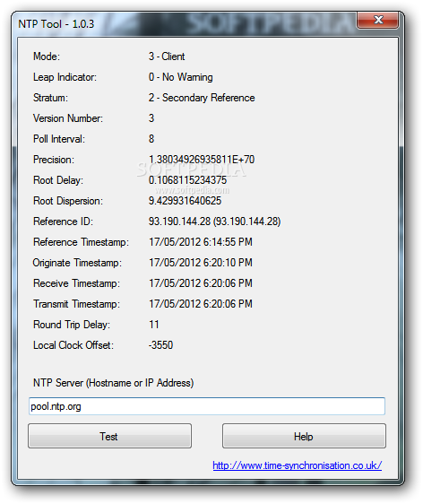423x504 pixels.
Task: Select Root Delay value 0.106815234375
Action: coord(187,180)
